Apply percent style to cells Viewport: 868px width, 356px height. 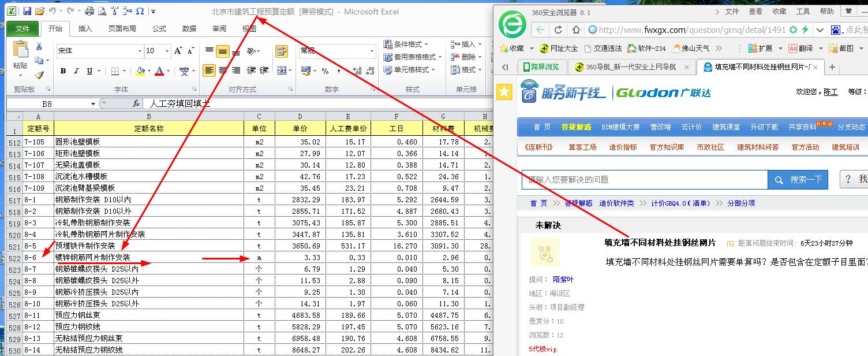click(325, 71)
